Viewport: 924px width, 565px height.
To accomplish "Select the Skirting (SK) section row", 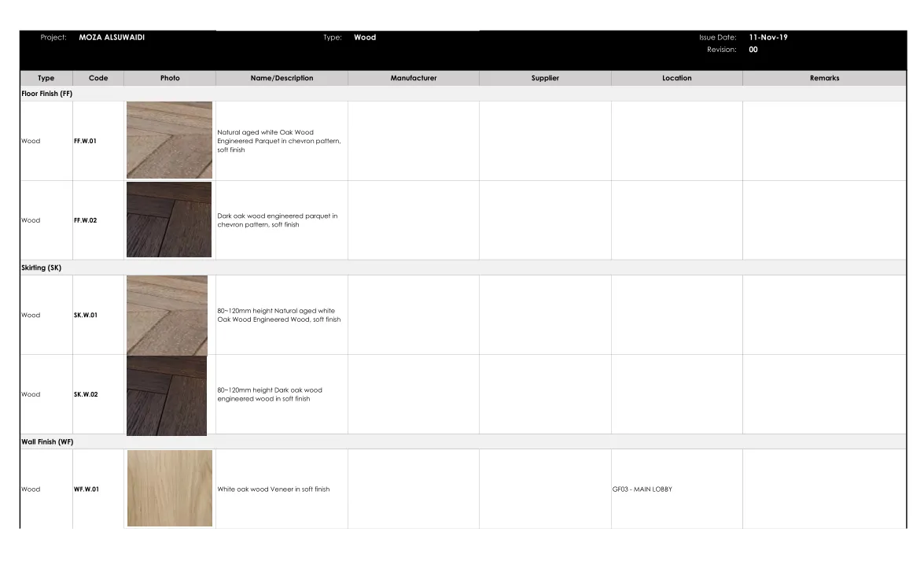I will pos(42,268).
